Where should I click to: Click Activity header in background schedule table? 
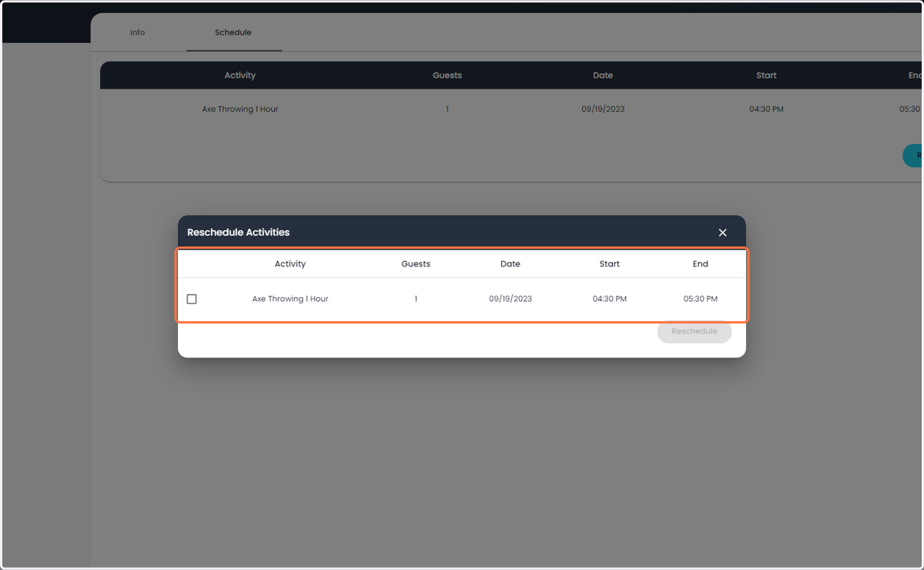[240, 75]
